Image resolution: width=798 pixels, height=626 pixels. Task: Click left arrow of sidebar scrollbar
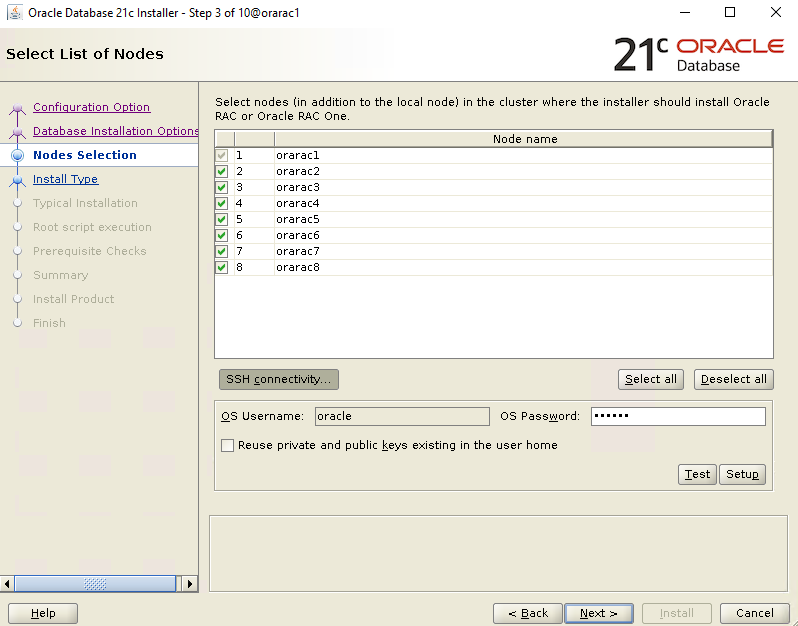(x=7, y=584)
